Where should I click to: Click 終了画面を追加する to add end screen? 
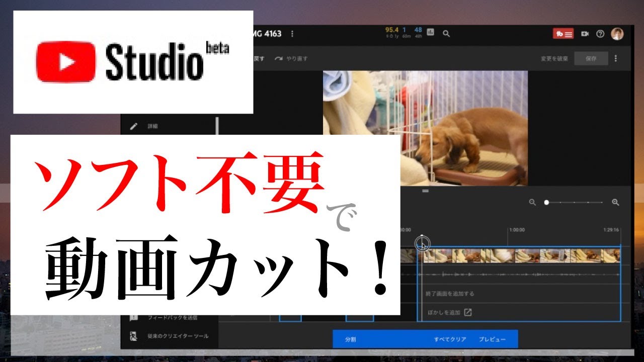pyautogui.click(x=451, y=294)
